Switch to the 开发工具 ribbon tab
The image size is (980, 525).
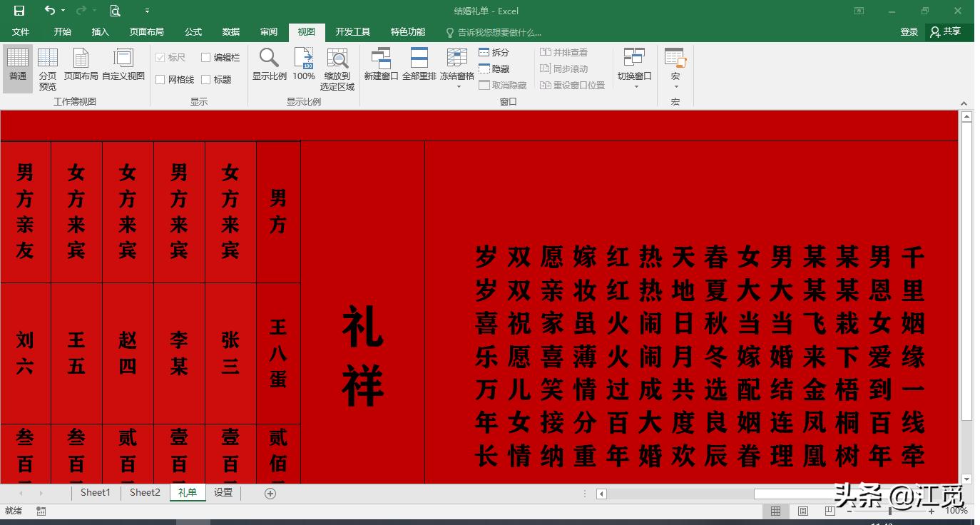[x=354, y=31]
